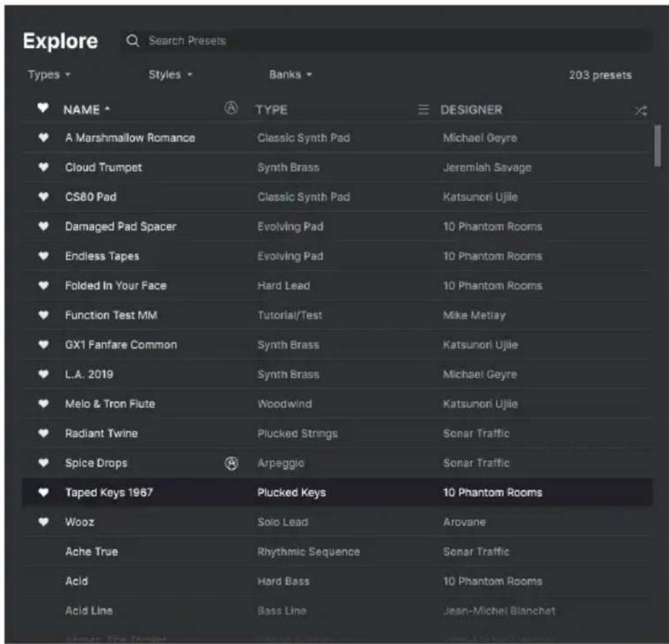
Task: Toggle favorite heart on Cloud Trumpet
Action: pos(43,167)
